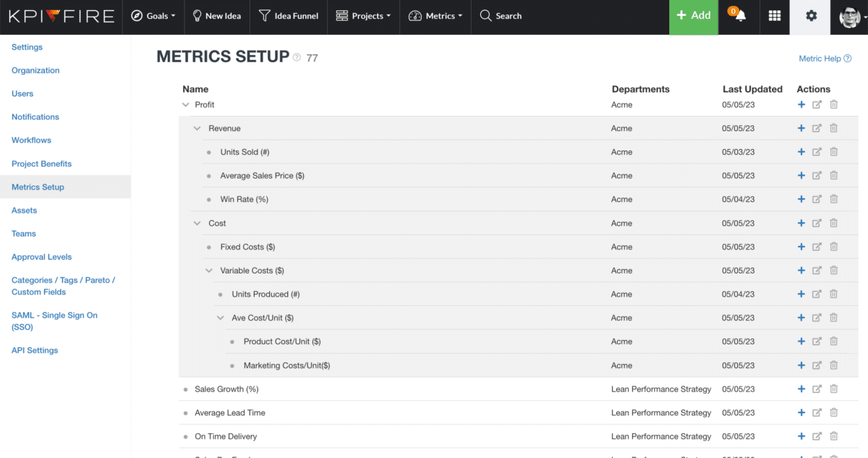Click the trash icon for On Time Delivery

click(x=833, y=436)
